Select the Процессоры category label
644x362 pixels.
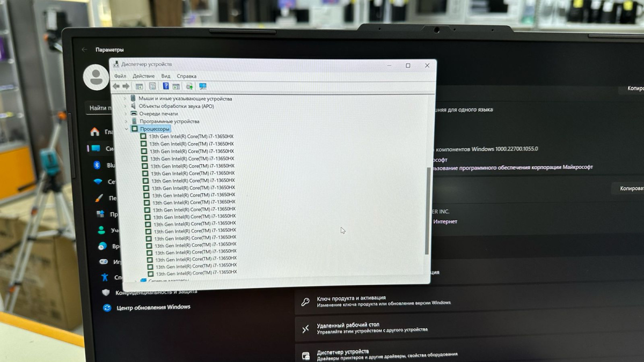(x=155, y=129)
